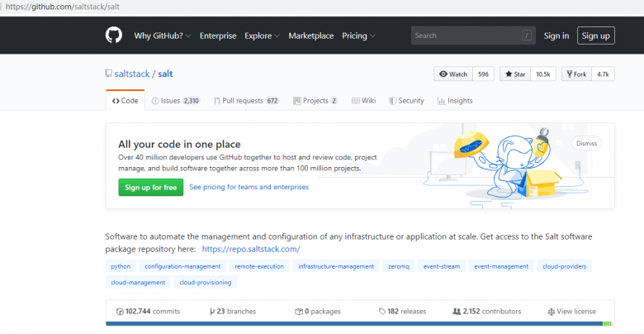The image size is (644, 334).
Task: Select the cloud-management topic tag
Action: coord(138,282)
